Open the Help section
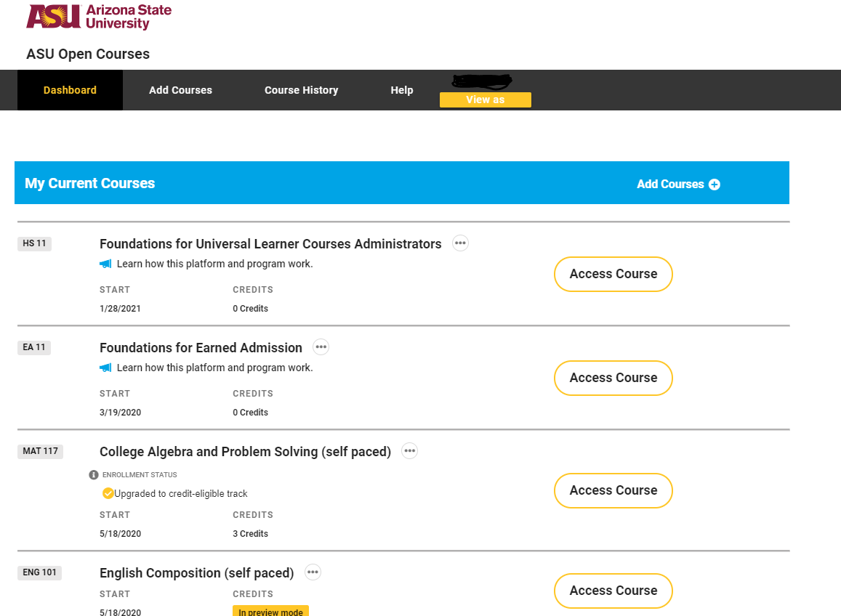This screenshot has height=616, width=841. (x=402, y=90)
